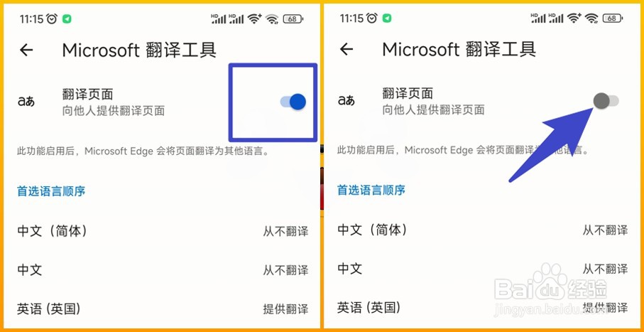Tap the battery indicator in left status bar
The height and width of the screenshot is (332, 644).
point(293,18)
